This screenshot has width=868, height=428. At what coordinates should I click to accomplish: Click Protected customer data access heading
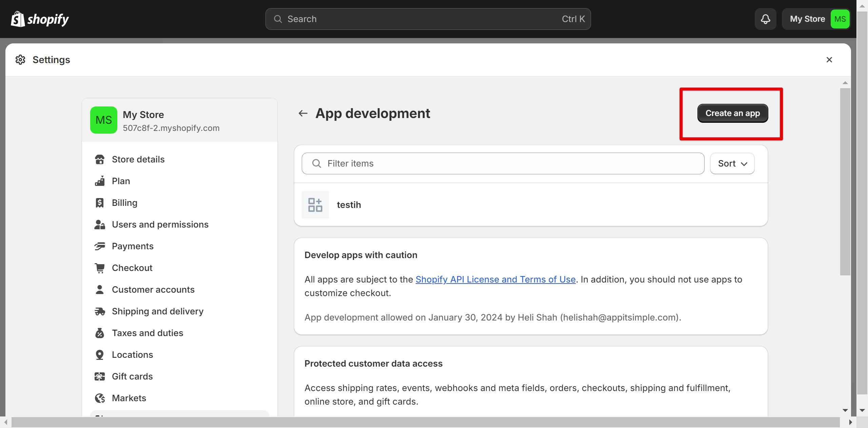click(373, 364)
